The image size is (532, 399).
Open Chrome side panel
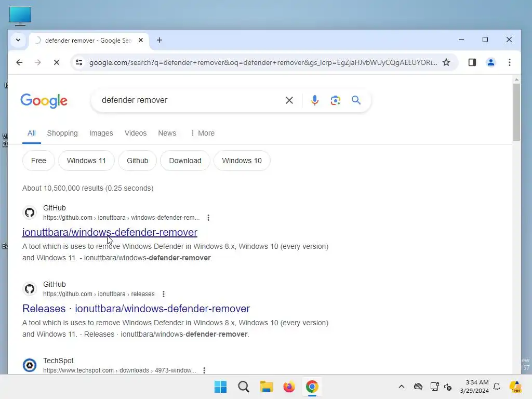472,62
